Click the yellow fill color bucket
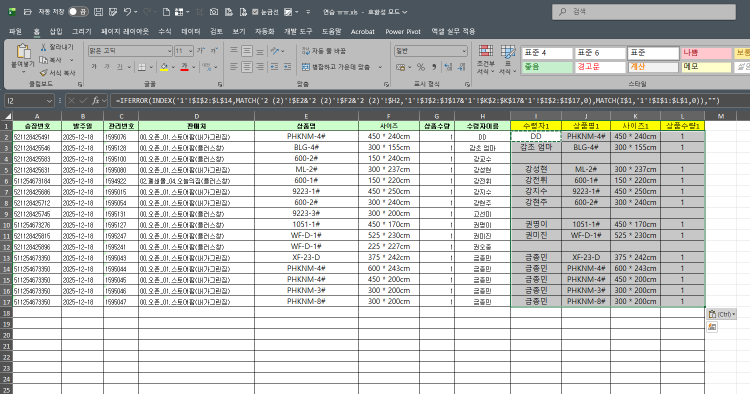The width and height of the screenshot is (750, 394). click(164, 67)
